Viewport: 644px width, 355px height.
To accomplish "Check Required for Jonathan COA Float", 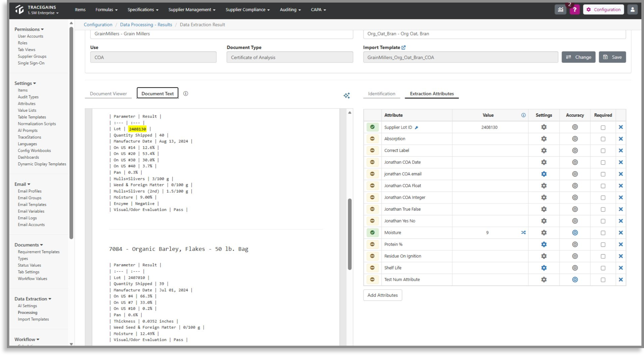I will pyautogui.click(x=603, y=186).
